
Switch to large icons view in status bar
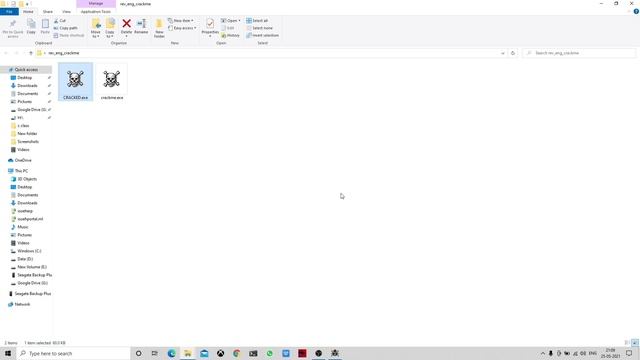click(635, 343)
